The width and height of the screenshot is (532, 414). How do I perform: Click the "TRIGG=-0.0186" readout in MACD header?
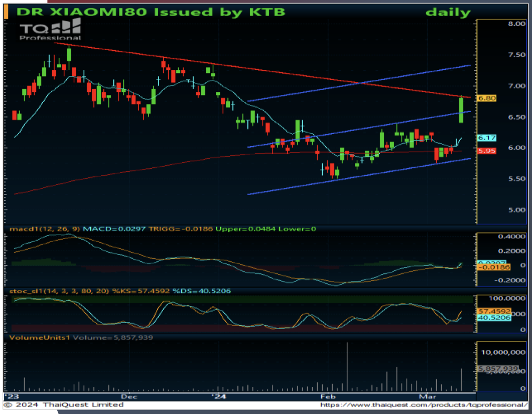[x=181, y=229]
